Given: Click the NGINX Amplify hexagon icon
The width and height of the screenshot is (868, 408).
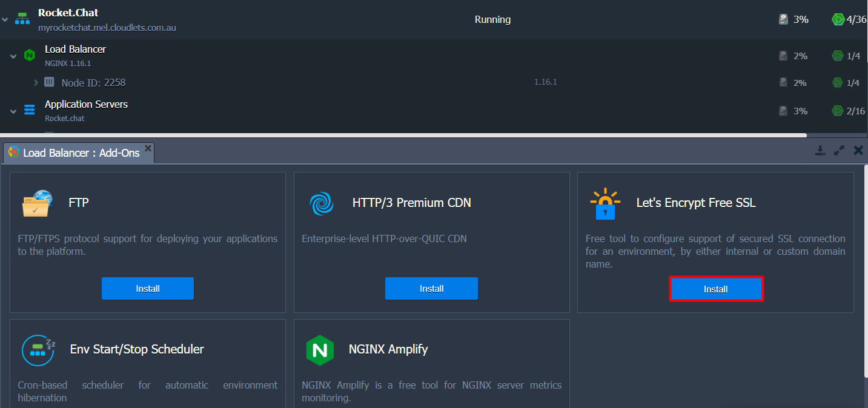Looking at the screenshot, I should point(320,350).
